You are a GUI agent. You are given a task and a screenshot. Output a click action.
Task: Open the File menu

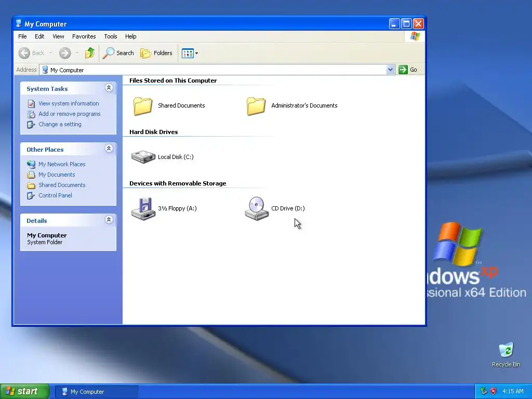pos(22,36)
